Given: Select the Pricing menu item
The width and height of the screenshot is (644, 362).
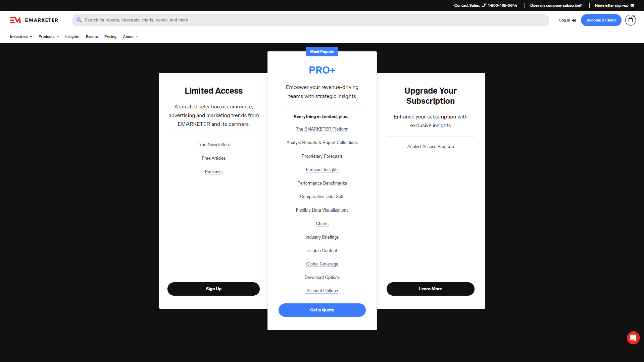Looking at the screenshot, I should [111, 36].
